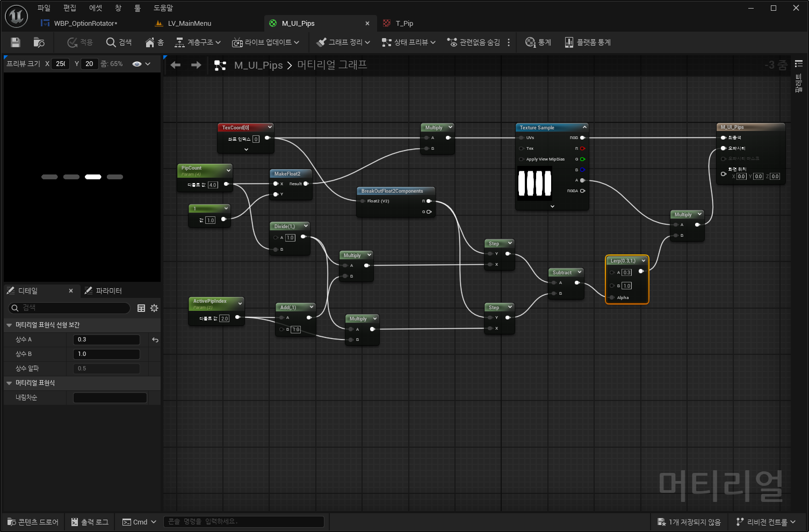The image size is (809, 532).
Task: Toggle Hide Unrelated (관련없음 숨김)
Action: pyautogui.click(x=473, y=42)
